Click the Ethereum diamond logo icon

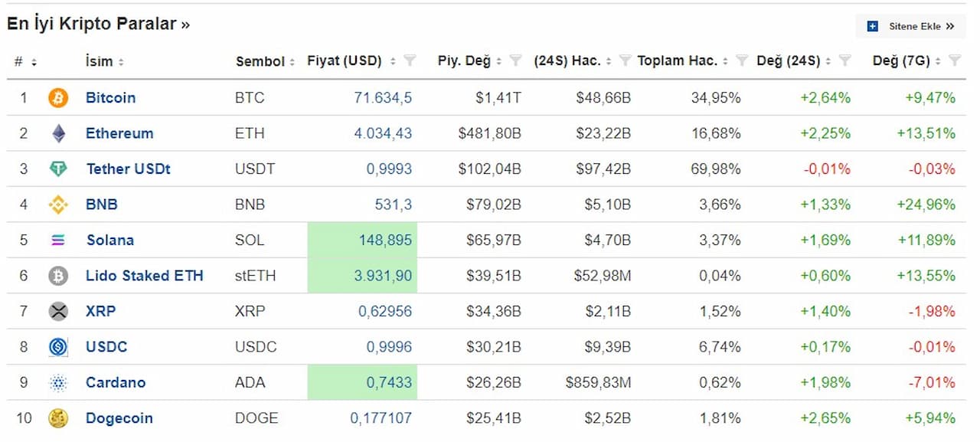tap(58, 134)
